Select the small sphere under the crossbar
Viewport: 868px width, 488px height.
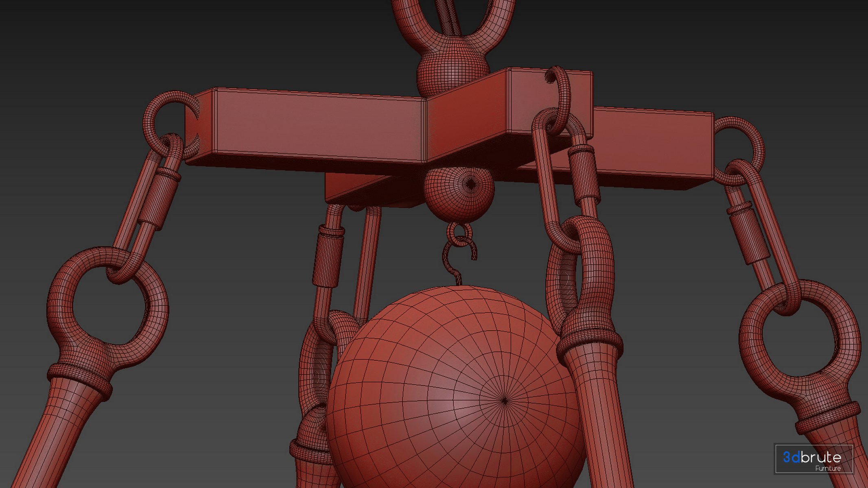click(x=459, y=194)
